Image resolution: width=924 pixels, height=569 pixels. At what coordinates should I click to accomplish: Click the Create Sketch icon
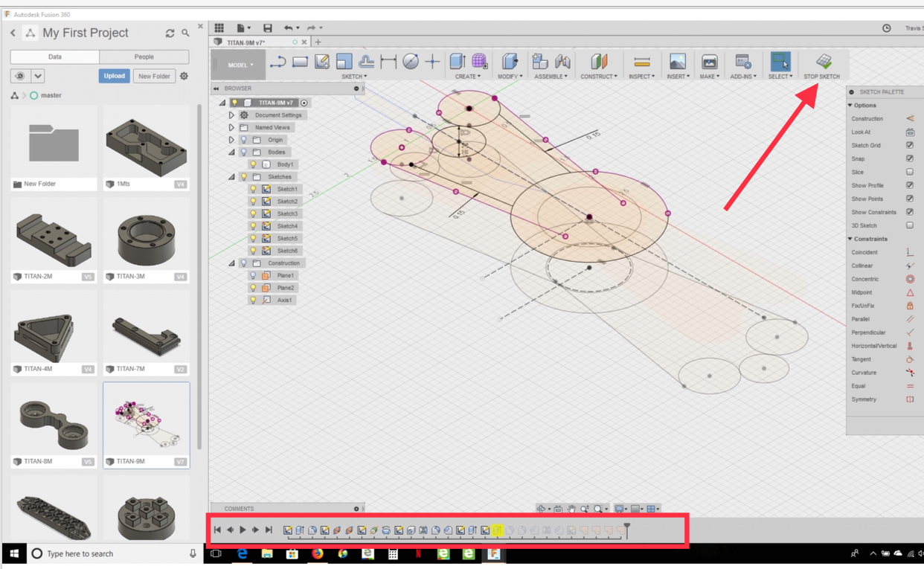tap(321, 62)
